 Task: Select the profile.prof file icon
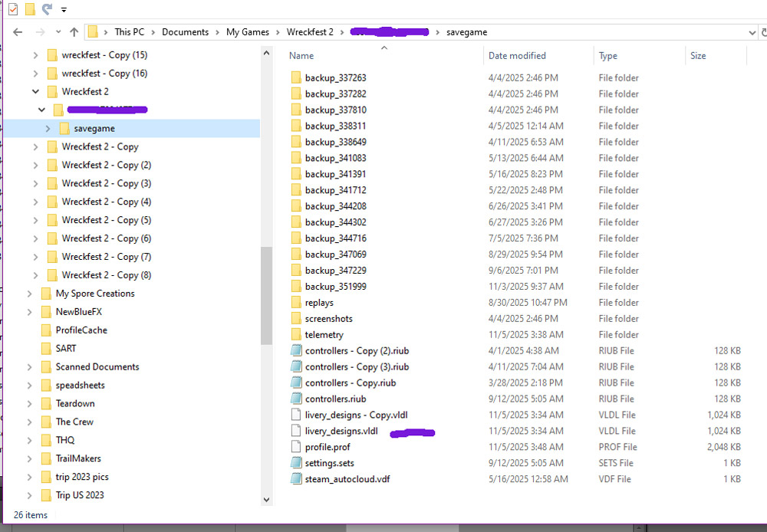click(297, 447)
